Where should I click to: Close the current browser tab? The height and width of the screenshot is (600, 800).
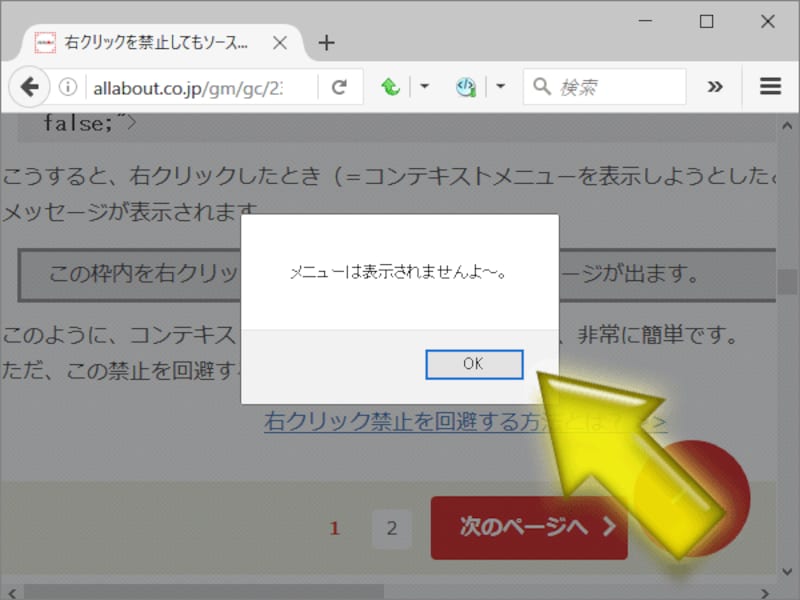tap(280, 43)
